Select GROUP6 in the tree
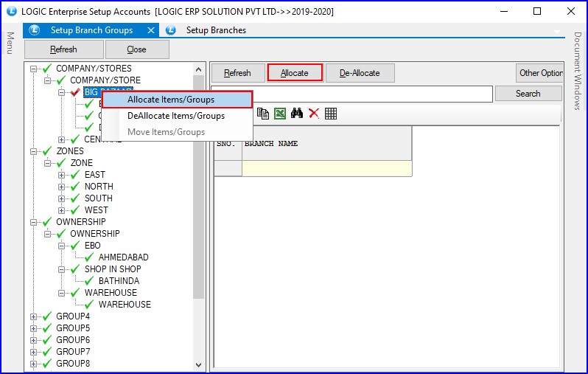Viewport: 588px width, 374px height. [73, 340]
